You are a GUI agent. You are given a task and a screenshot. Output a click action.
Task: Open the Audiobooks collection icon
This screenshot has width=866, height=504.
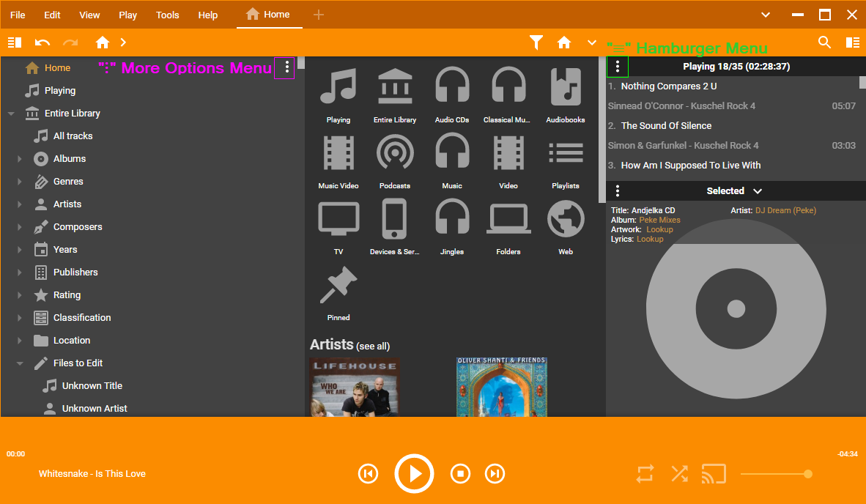click(x=565, y=88)
